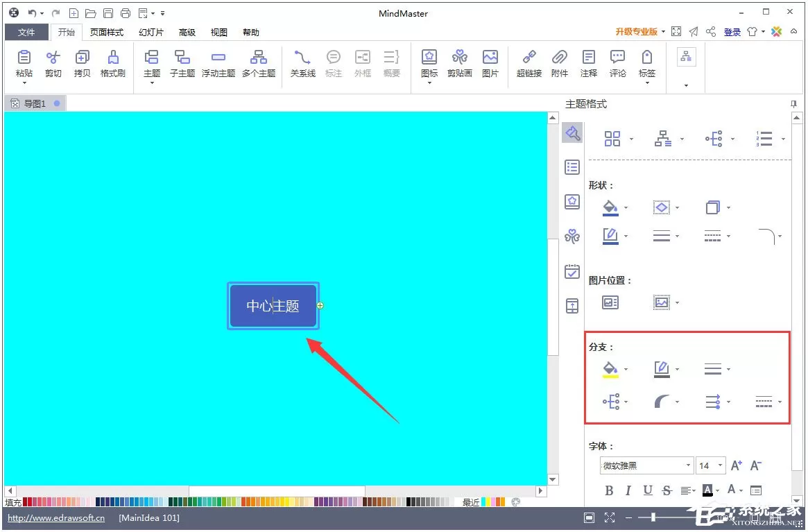
Task: Click the undo arrow in title bar
Action: tap(32, 13)
